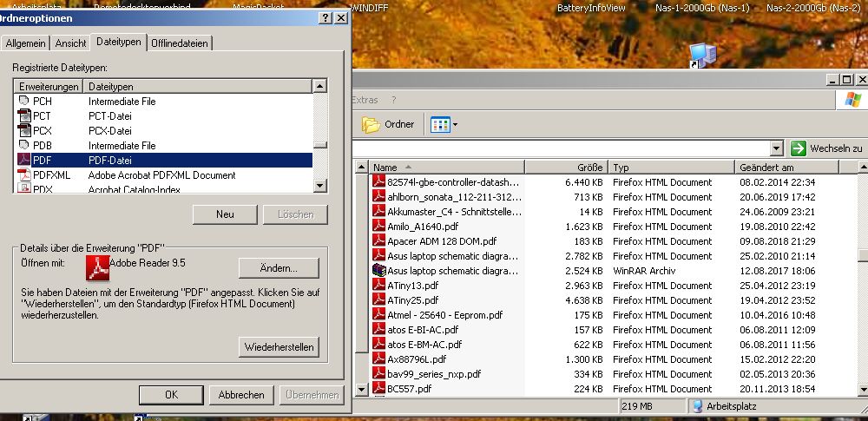The height and width of the screenshot is (421, 868).
Task: Switch to the Ansicht tab
Action: pyautogui.click(x=71, y=43)
